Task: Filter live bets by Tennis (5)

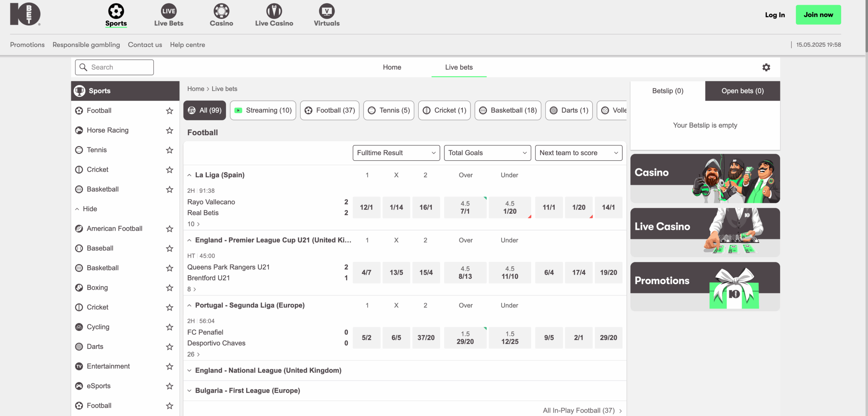Action: coord(389,110)
